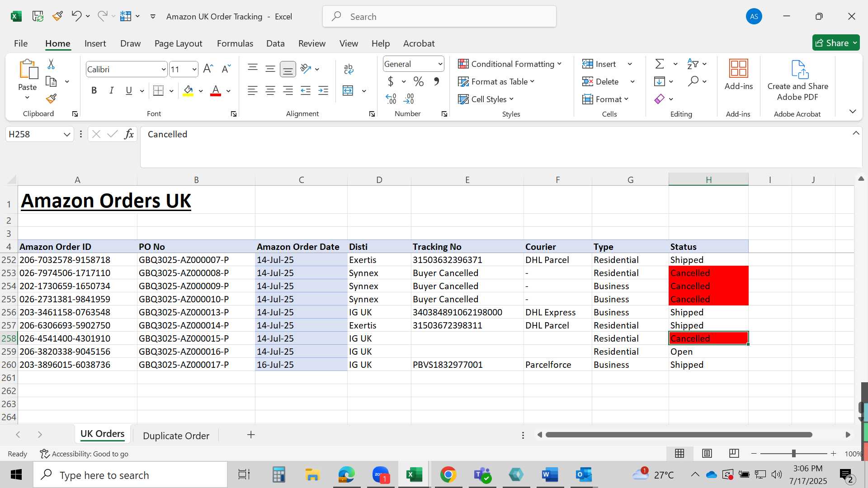Expand Cell Styles menu

[x=486, y=99]
